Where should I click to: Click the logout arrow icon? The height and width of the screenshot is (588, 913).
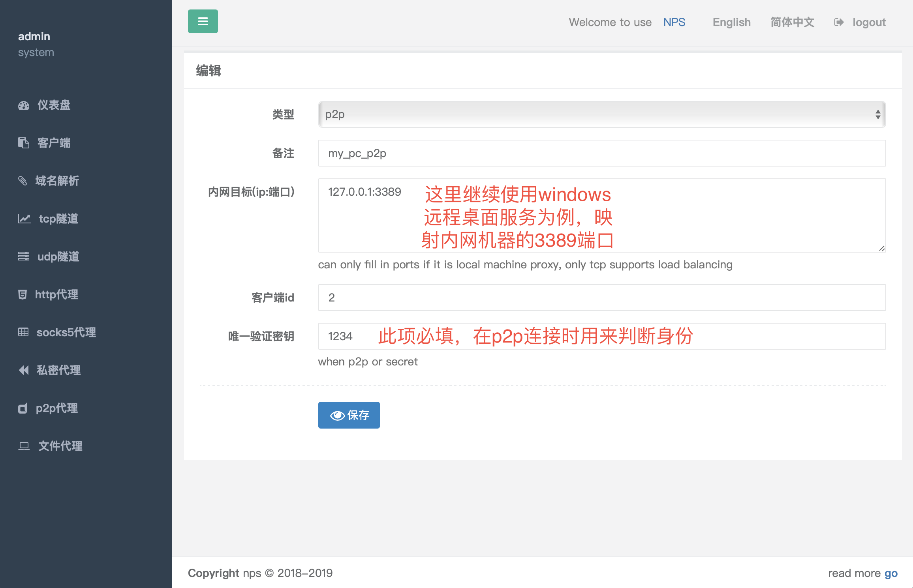tap(839, 22)
